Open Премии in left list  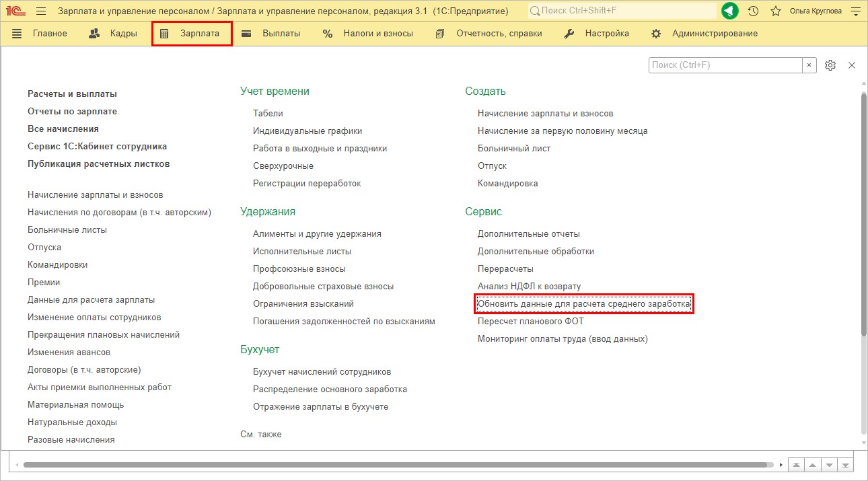click(x=44, y=283)
